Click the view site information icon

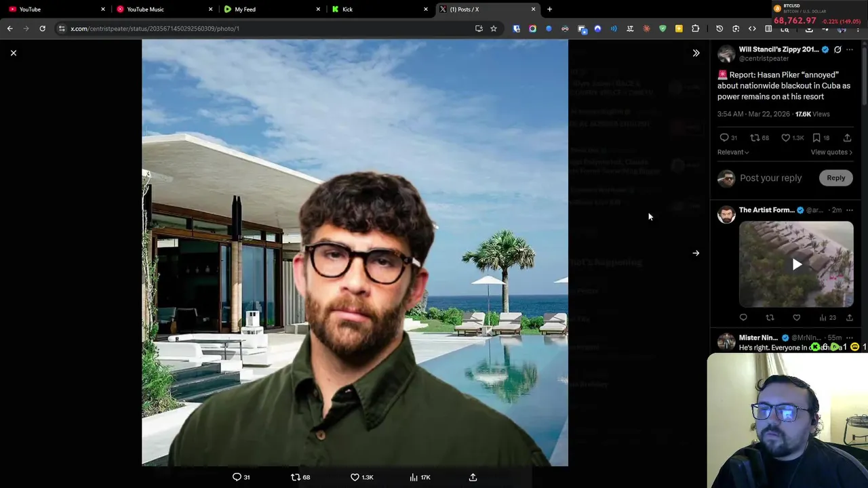pos(62,28)
